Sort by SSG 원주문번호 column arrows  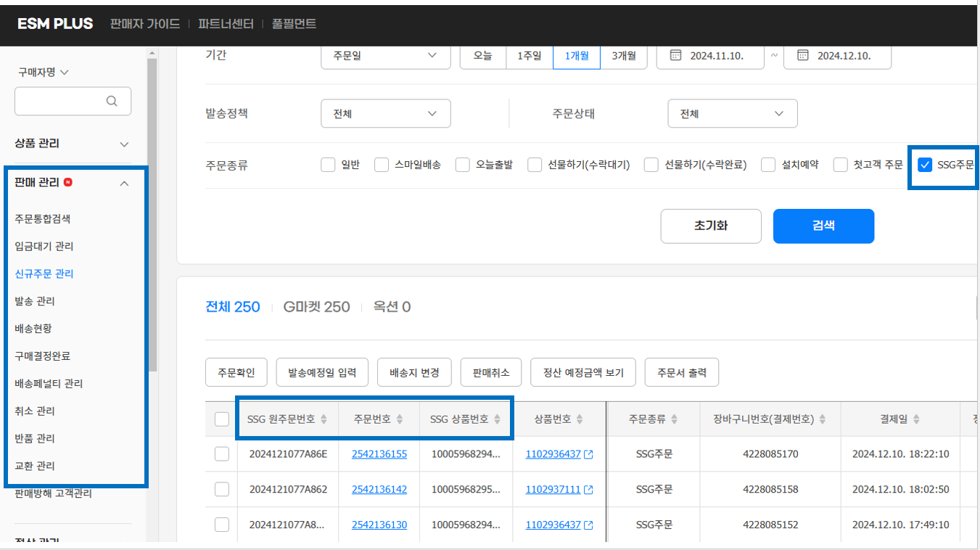click(324, 419)
